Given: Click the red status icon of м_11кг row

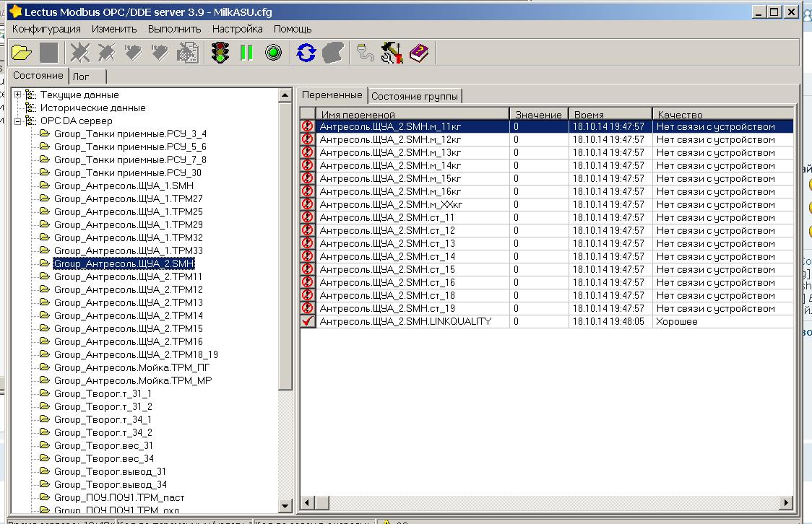Looking at the screenshot, I should [308, 126].
